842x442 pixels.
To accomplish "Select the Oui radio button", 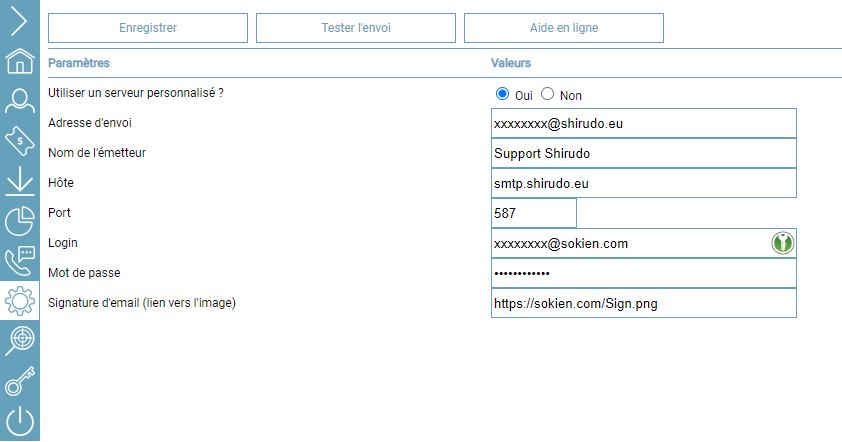I will 502,94.
